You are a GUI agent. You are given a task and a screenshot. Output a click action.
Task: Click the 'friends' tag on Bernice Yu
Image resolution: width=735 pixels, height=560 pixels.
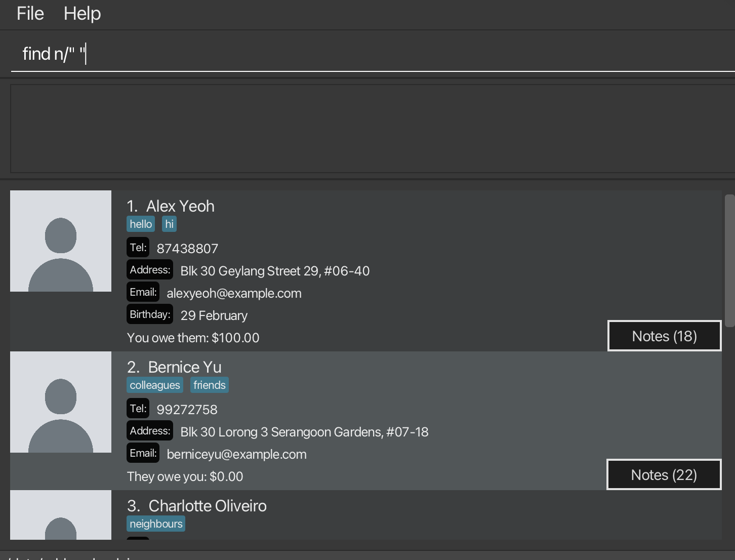[x=210, y=385]
